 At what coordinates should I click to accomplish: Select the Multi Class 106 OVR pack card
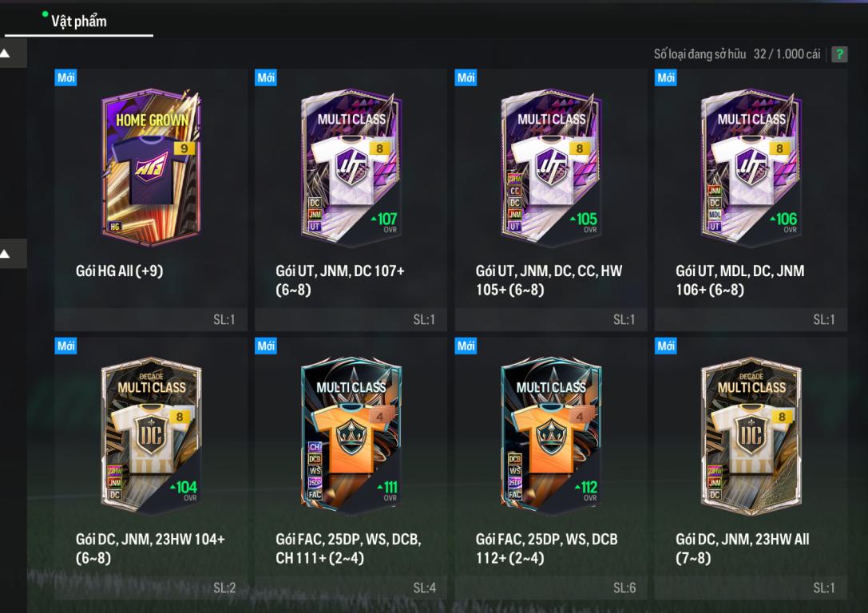point(751,168)
